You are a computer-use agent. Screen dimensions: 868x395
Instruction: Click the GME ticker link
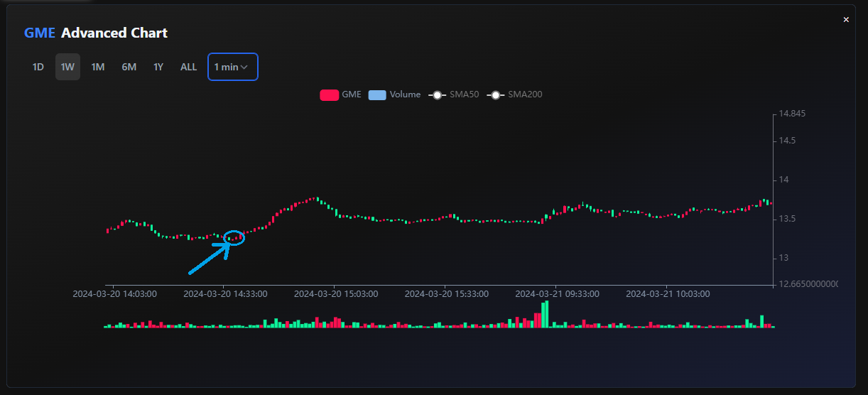click(x=40, y=33)
